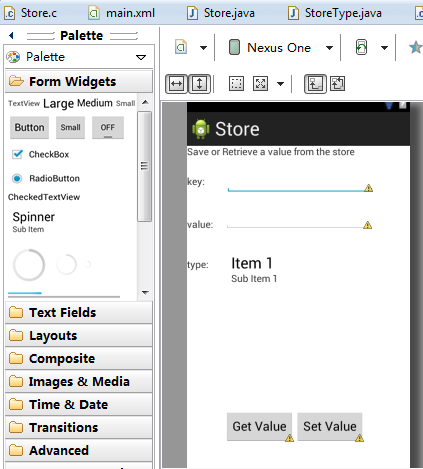423x469 pixels.
Task: Pick the Medium text widget
Action: [95, 103]
